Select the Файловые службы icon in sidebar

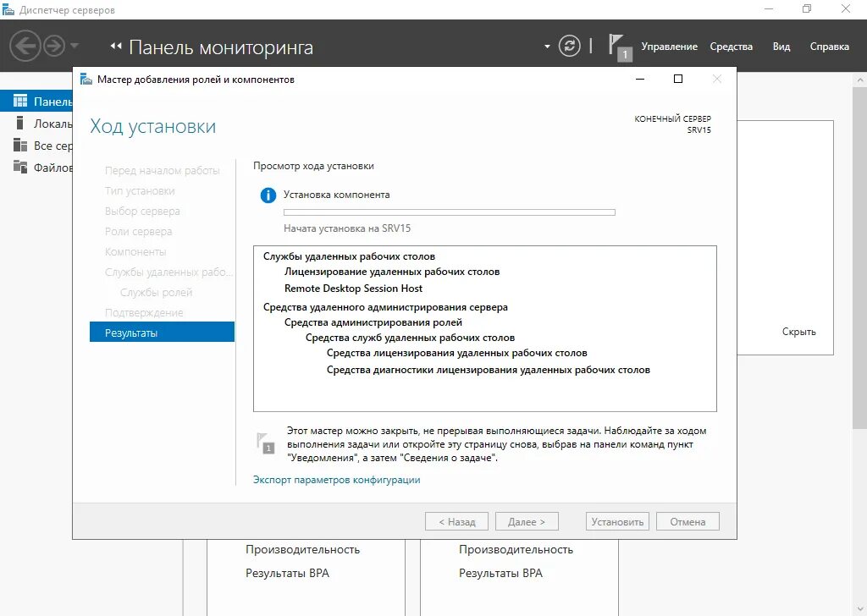[x=20, y=167]
